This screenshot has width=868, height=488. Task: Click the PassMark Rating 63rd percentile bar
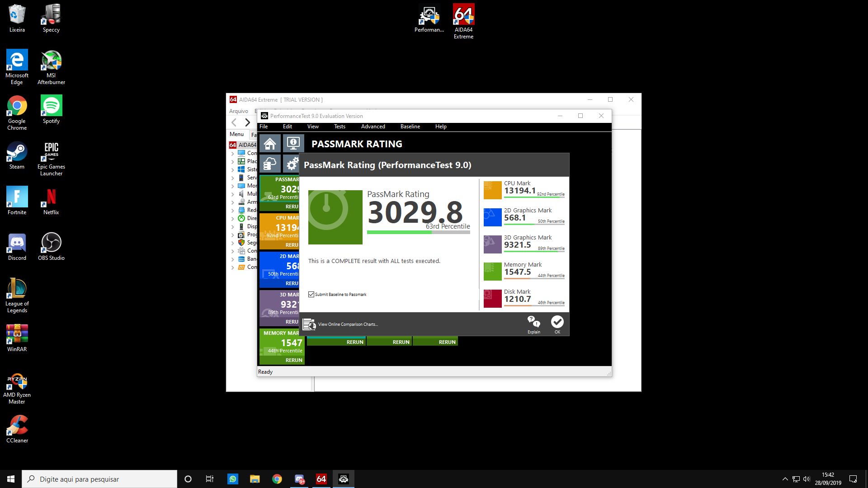(419, 232)
